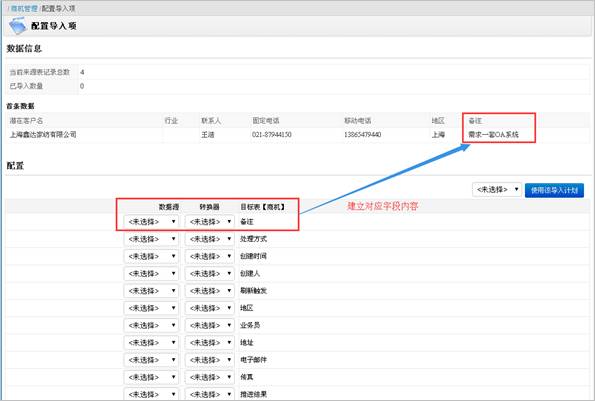Image resolution: width=595 pixels, height=401 pixels.
Task: Click the 使用该导入计划 button
Action: click(554, 190)
